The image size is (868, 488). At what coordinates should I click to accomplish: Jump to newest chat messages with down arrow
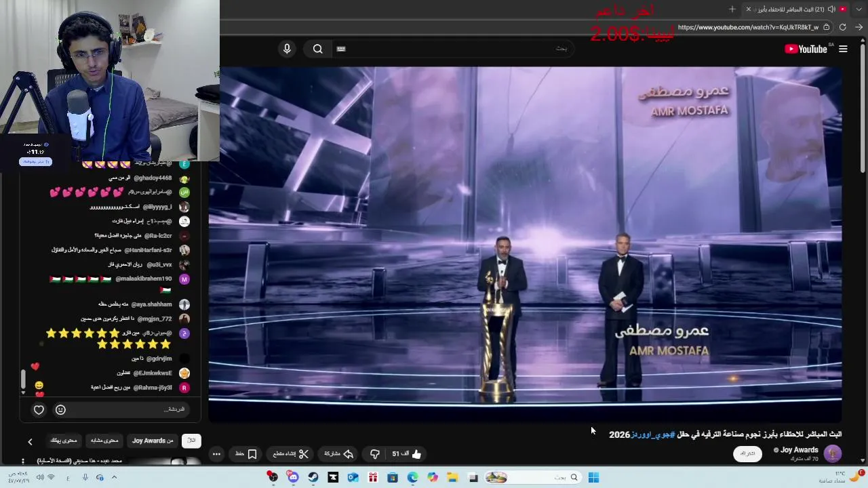tap(23, 392)
